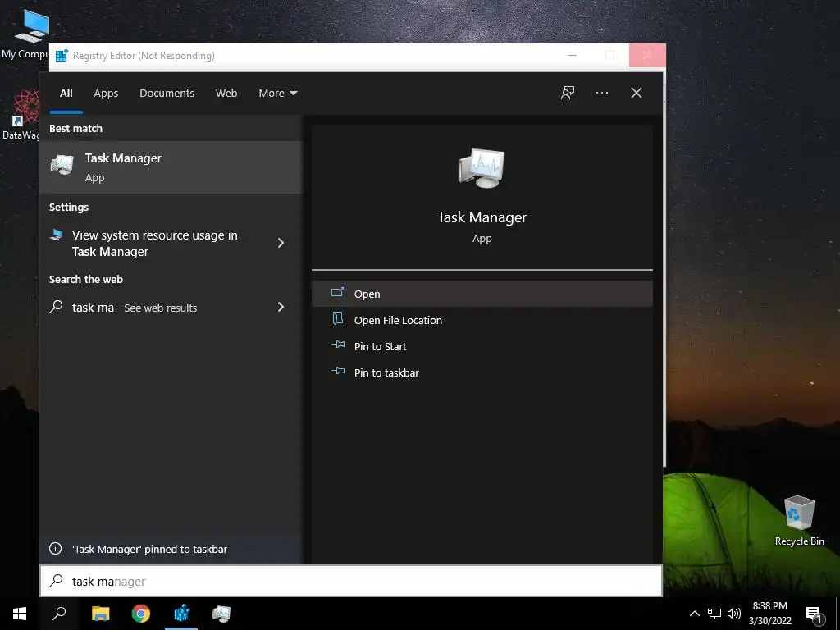Screen dimensions: 840x630
Task: Click the pin icon beside Pin to taskbar
Action: pos(338,371)
